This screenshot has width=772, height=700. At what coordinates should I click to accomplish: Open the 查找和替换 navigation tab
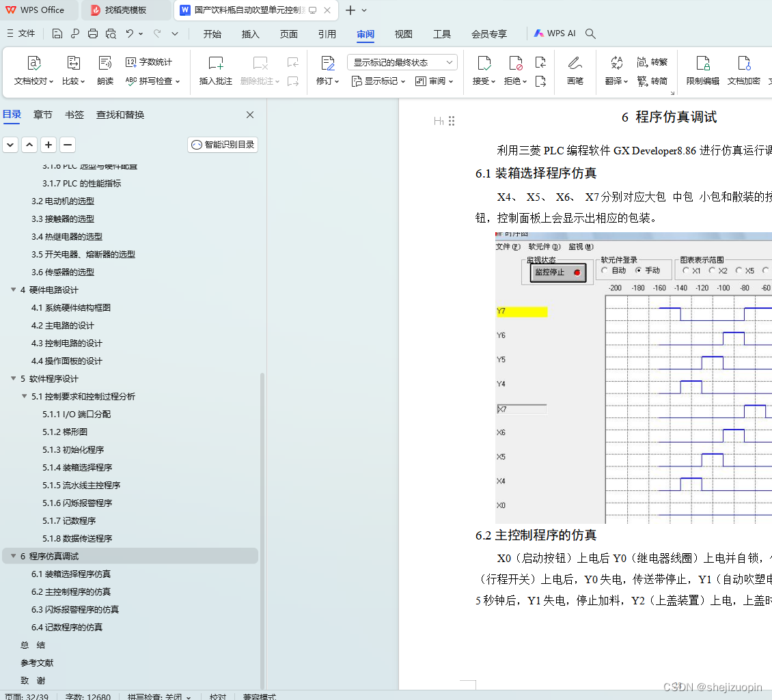click(x=120, y=115)
